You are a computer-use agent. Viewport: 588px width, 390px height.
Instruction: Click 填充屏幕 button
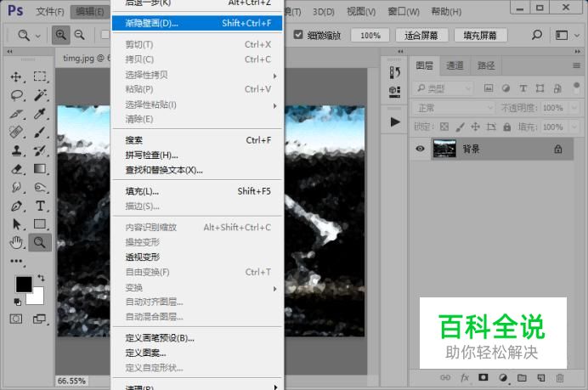[480, 36]
